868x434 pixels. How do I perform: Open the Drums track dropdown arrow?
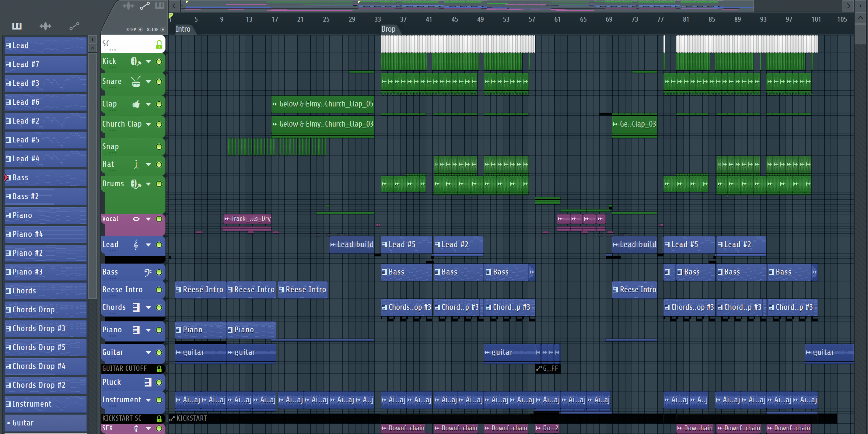pos(148,184)
